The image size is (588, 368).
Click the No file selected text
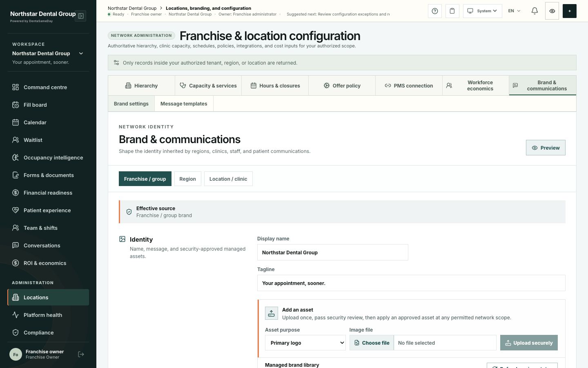click(x=416, y=343)
